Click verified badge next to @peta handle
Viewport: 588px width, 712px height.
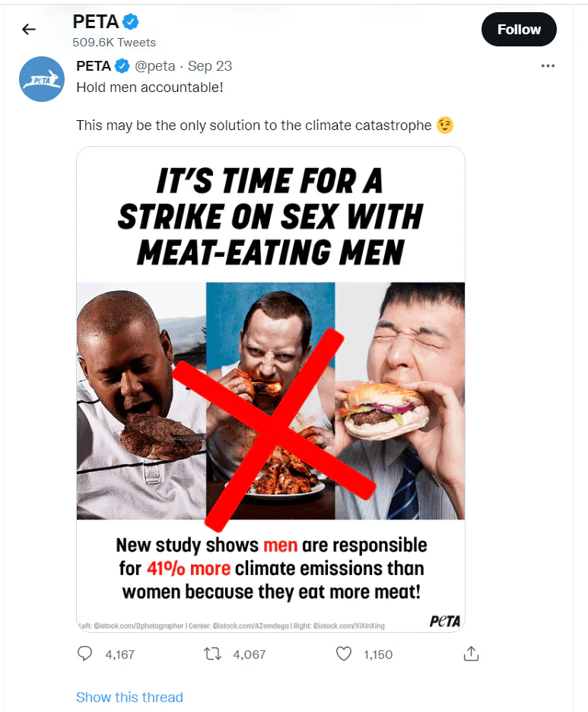(x=123, y=66)
